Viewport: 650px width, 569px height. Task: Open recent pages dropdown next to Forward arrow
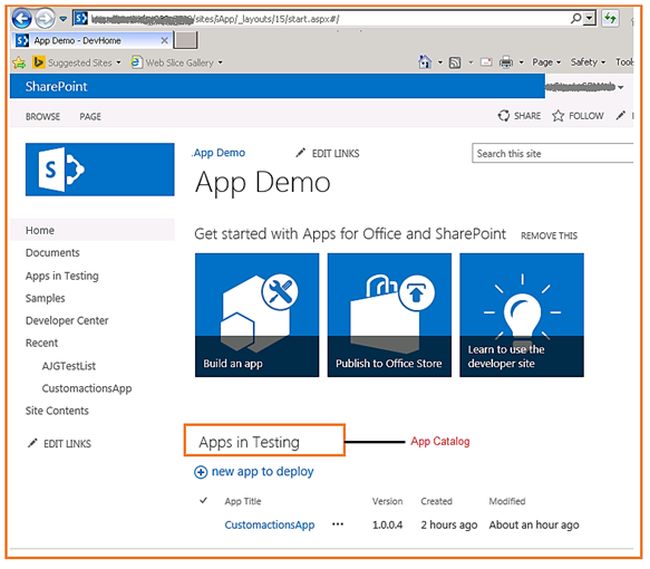pos(63,19)
